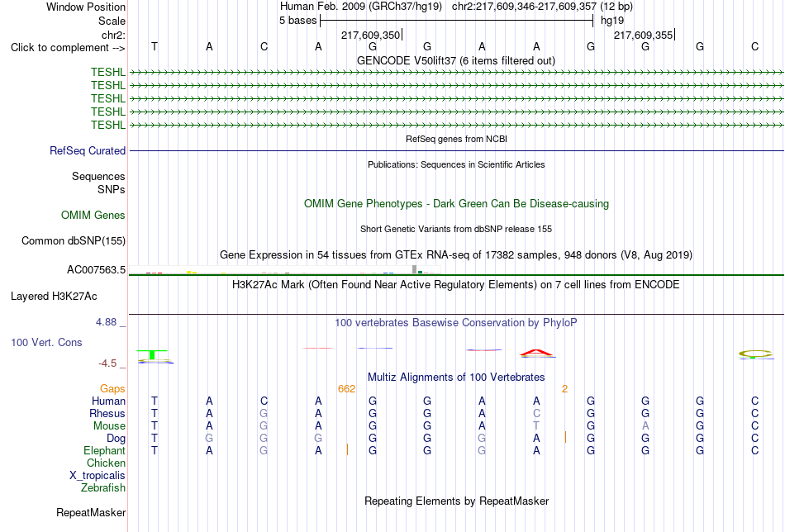785x532 pixels.
Task: Open 'Publications: Sequences in Scientific Articles' title
Action: pyautogui.click(x=456, y=164)
